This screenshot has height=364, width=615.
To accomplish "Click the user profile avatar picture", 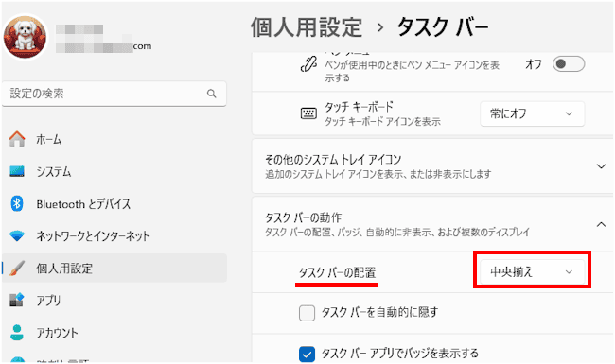I will (x=26, y=37).
